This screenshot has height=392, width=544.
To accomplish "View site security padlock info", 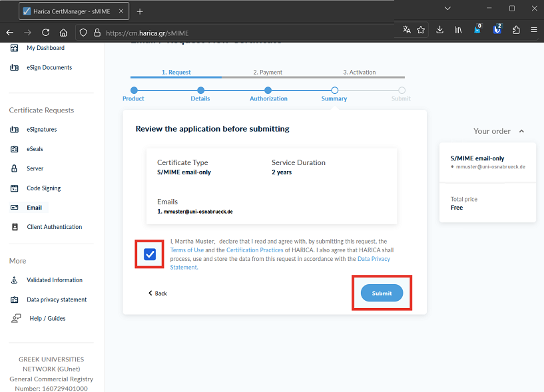I will point(97,33).
